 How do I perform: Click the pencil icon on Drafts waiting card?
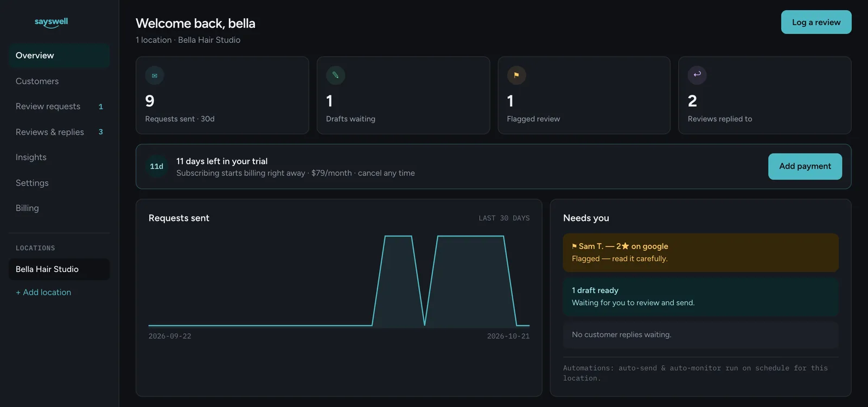(x=335, y=75)
